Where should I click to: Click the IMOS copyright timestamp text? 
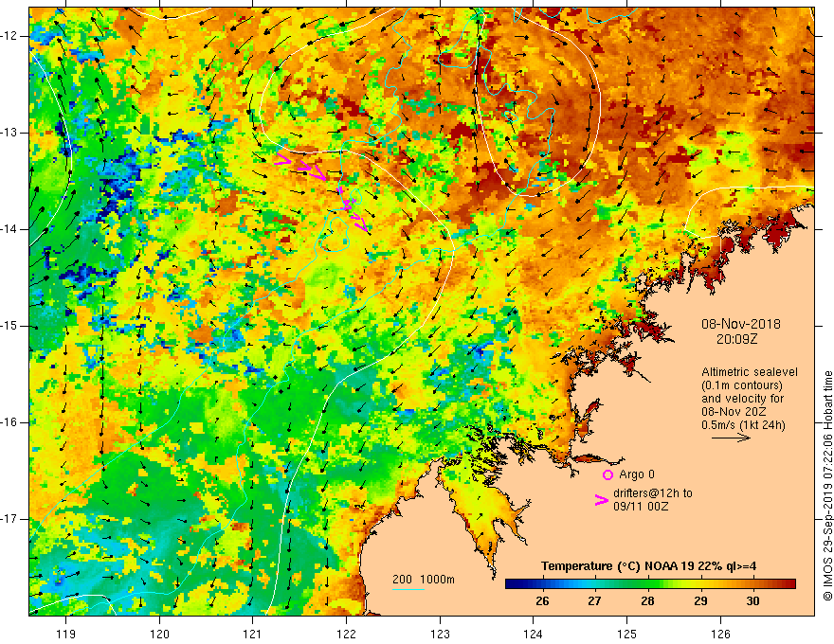[827, 486]
